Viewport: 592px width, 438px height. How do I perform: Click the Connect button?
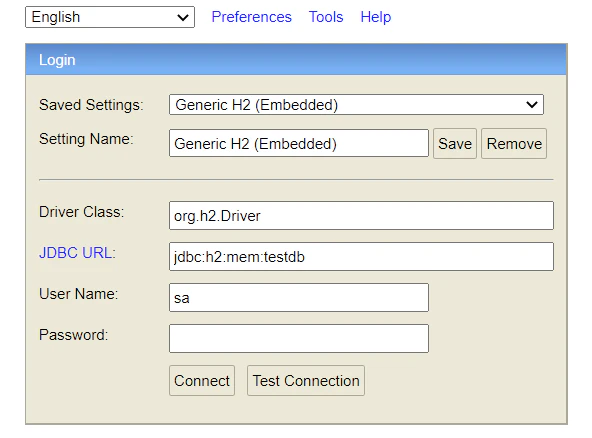202,381
